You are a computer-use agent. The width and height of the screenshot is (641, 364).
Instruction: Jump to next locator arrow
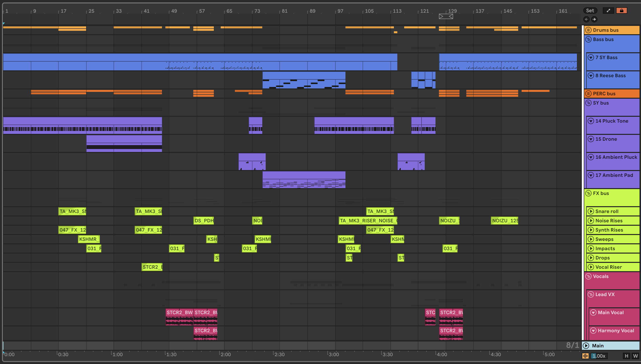[x=594, y=19]
